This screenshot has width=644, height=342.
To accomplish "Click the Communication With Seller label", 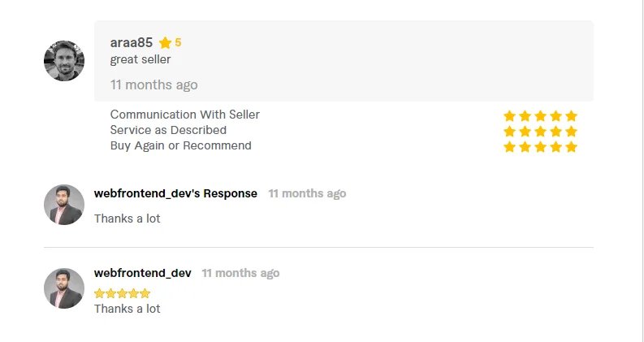I will click(185, 115).
